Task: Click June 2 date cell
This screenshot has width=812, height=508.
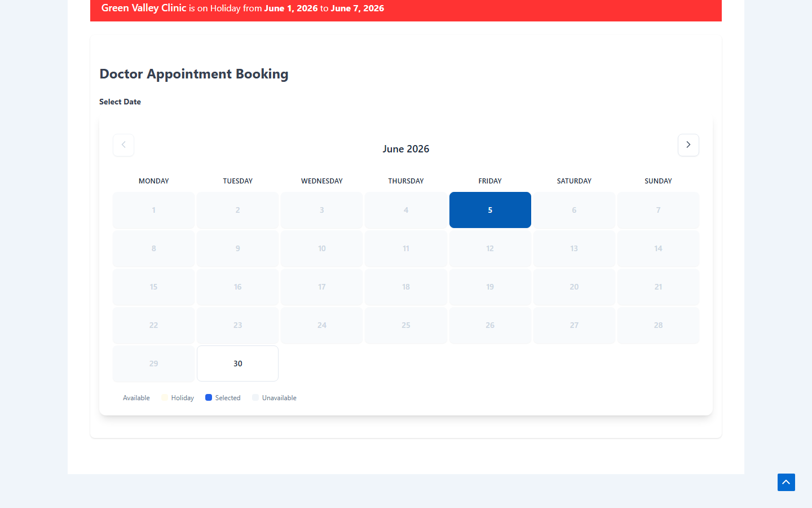Action: coord(237,210)
